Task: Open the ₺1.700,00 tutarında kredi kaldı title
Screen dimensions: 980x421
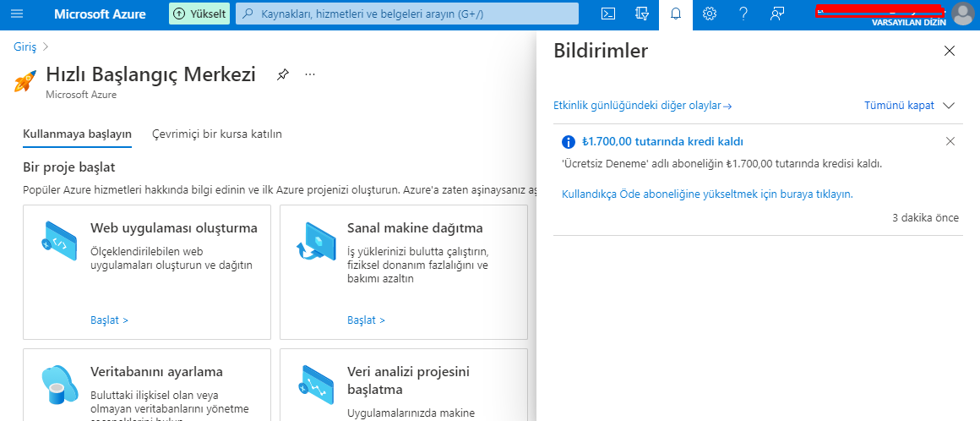Action: [661, 142]
